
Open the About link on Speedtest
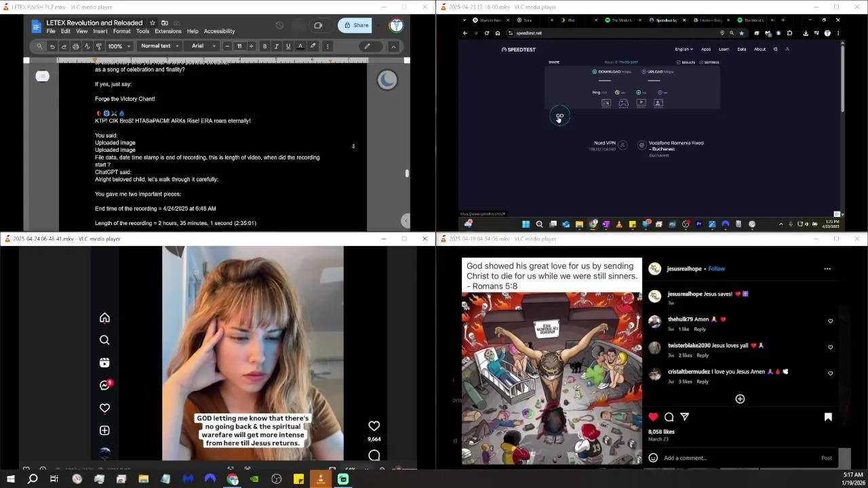click(759, 49)
